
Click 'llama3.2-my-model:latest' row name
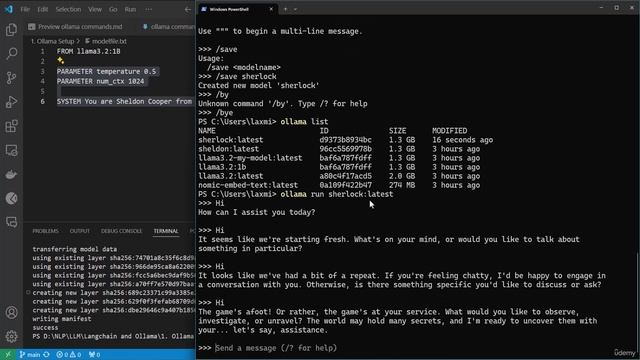250,158
